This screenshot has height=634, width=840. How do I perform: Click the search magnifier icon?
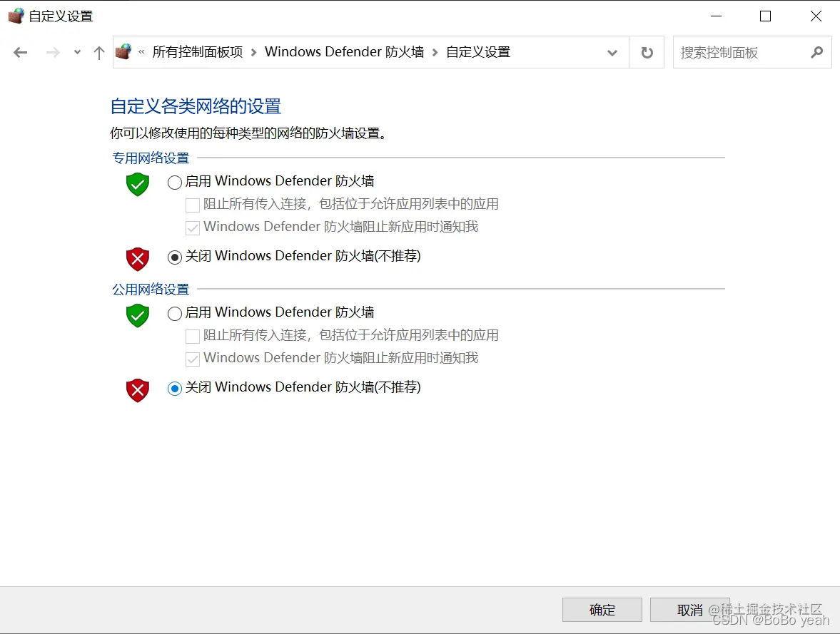point(817,53)
